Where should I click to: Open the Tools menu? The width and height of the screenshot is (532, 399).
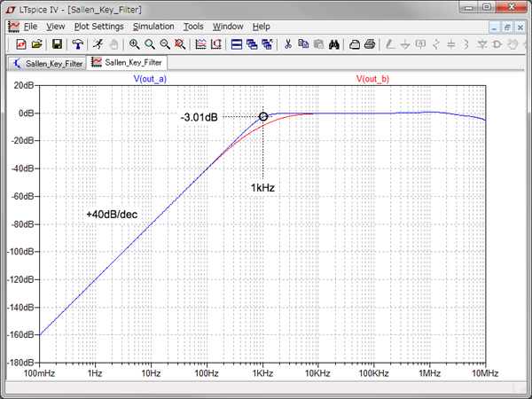(x=193, y=27)
